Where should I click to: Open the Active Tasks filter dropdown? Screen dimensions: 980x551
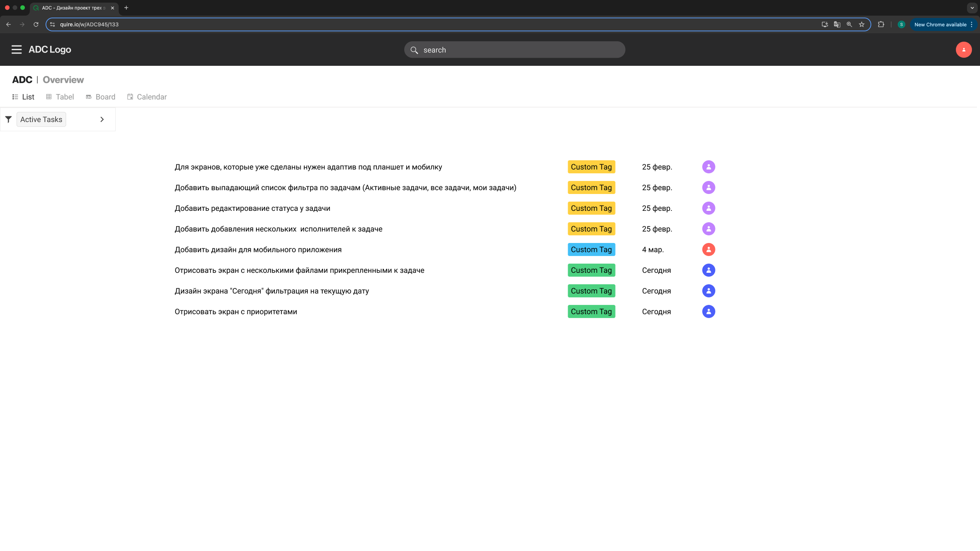pyautogui.click(x=41, y=119)
